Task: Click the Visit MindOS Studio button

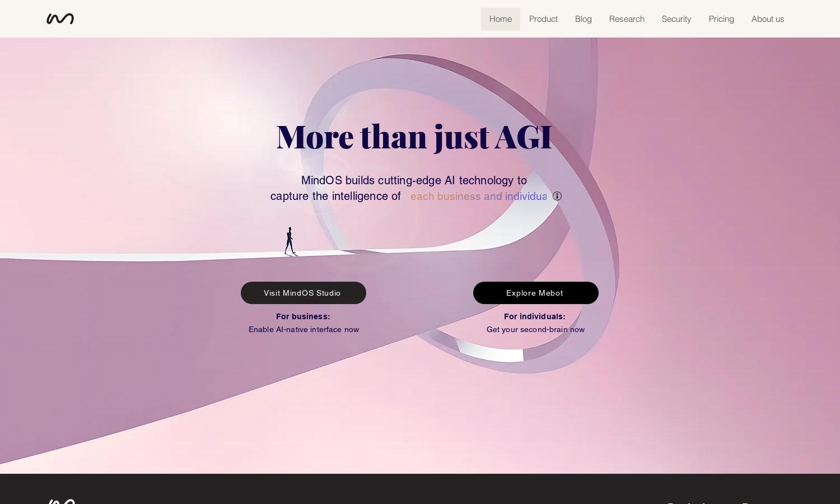Action: 304,293
